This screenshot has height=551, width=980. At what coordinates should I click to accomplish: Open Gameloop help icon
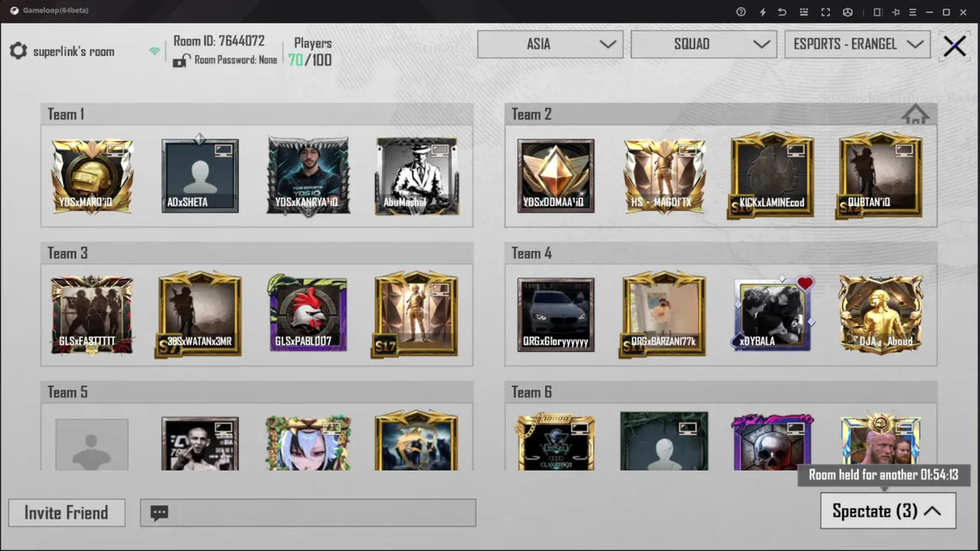pos(740,11)
